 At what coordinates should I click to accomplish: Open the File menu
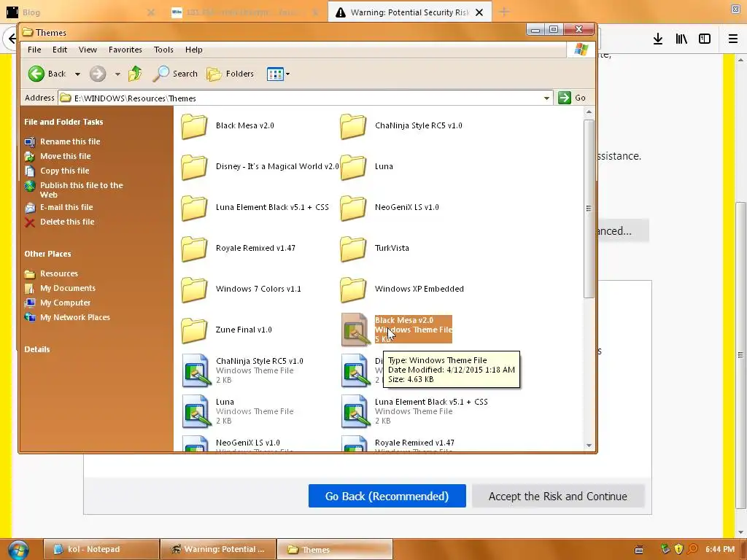point(34,50)
